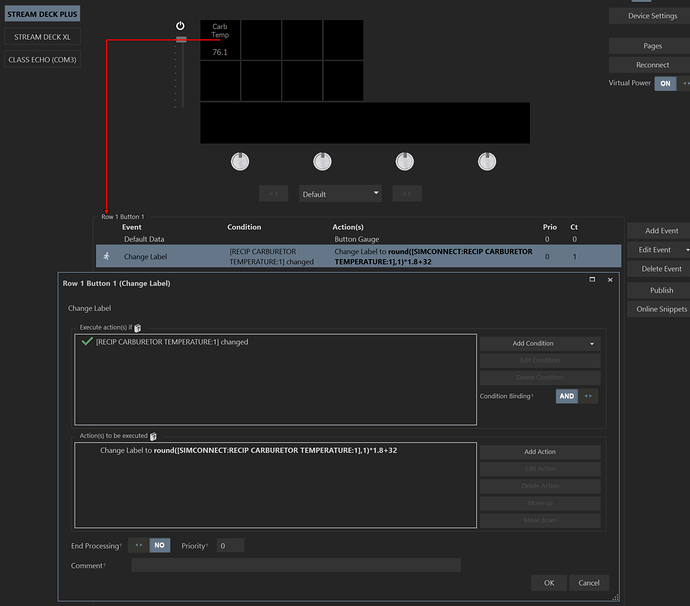This screenshot has height=606, width=690.
Task: Click the clipboard icon next to Action(s) to be executed
Action: (x=153, y=436)
